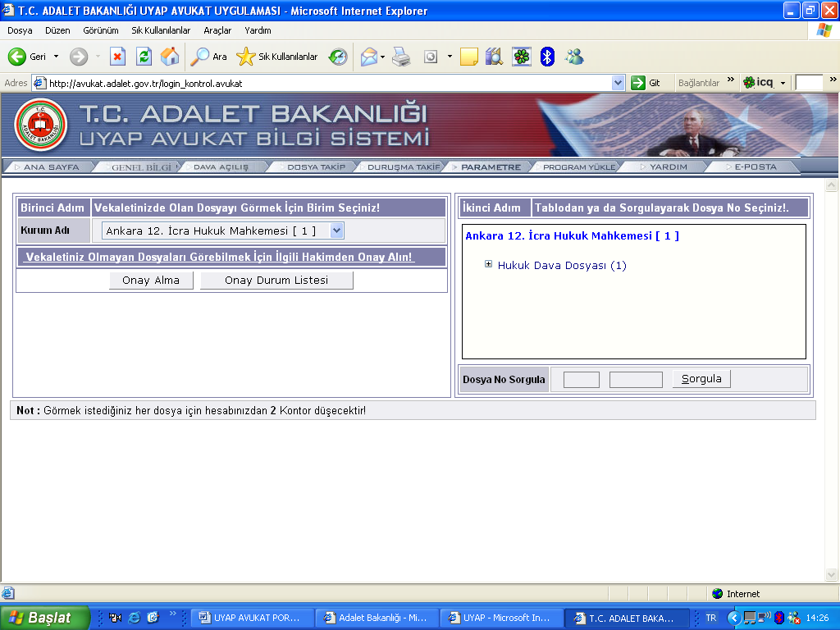The height and width of the screenshot is (630, 840).
Task: Click the green Git go arrow
Action: click(x=637, y=83)
